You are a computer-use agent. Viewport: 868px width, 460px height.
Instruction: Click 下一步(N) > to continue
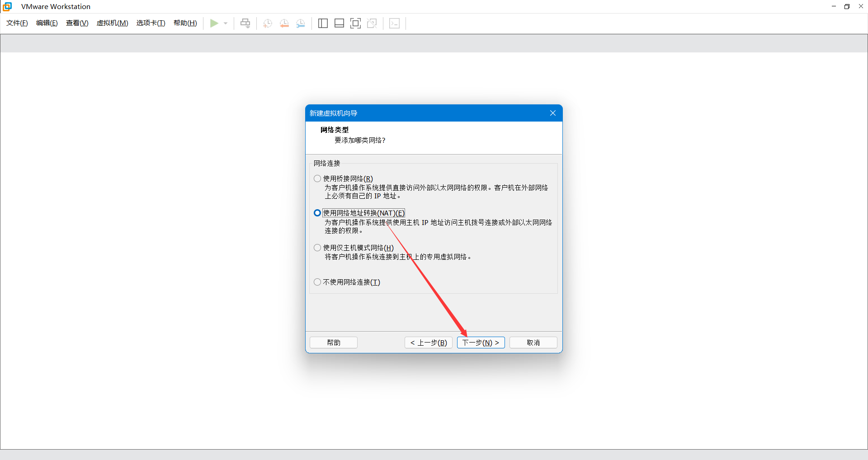(481, 343)
